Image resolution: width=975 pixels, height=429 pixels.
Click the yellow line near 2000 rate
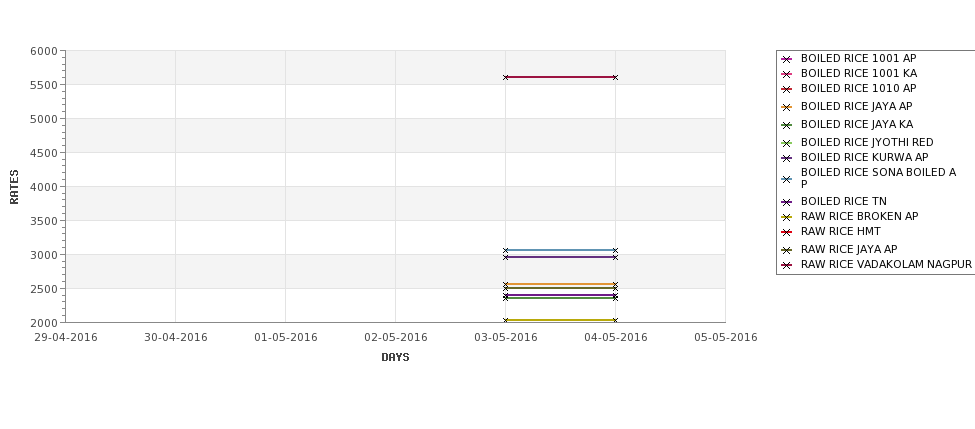[560, 320]
